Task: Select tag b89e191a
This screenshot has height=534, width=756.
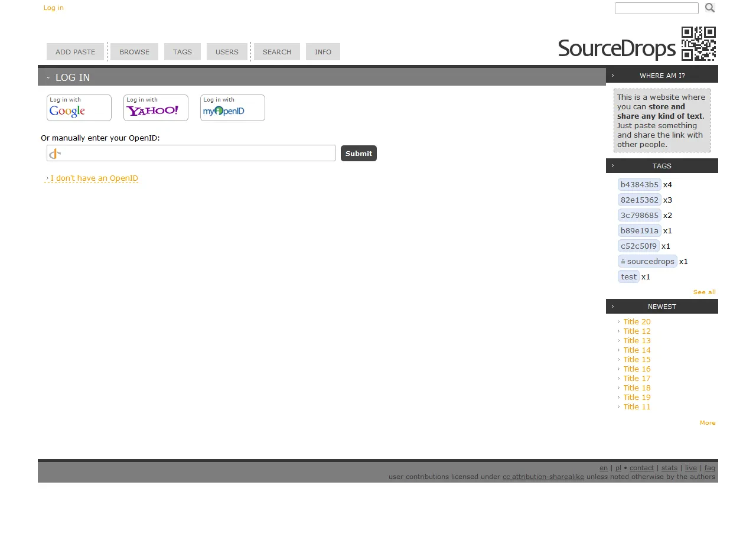Action: 640,230
